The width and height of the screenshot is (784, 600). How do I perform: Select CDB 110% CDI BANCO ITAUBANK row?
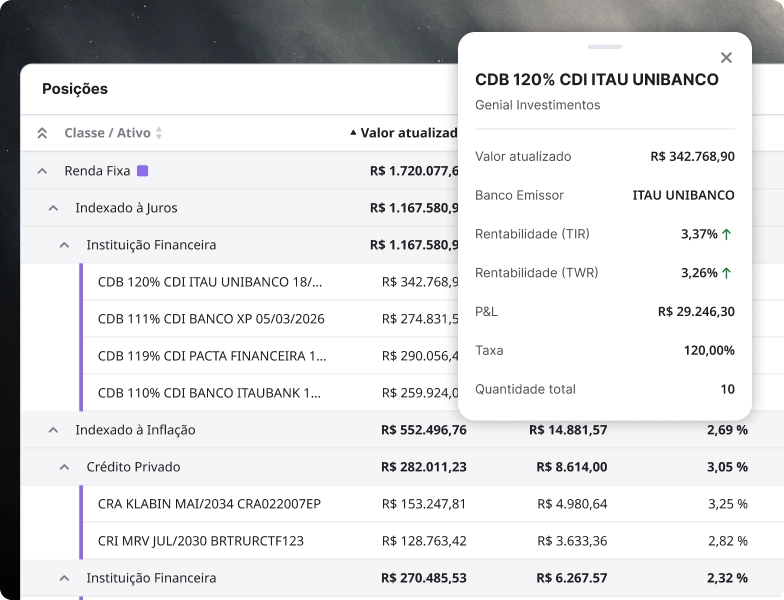(270, 393)
